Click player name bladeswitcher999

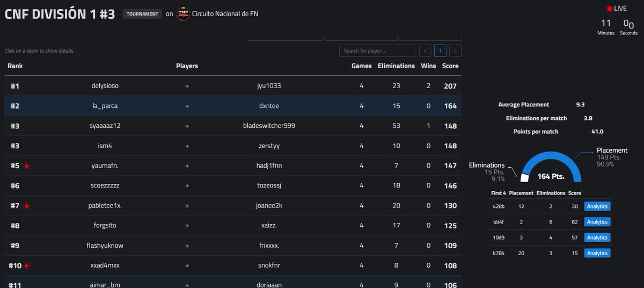tap(269, 126)
